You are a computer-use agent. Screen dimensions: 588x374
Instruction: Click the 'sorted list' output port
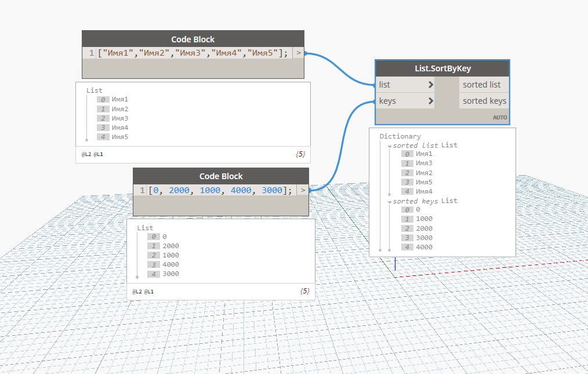pos(484,85)
